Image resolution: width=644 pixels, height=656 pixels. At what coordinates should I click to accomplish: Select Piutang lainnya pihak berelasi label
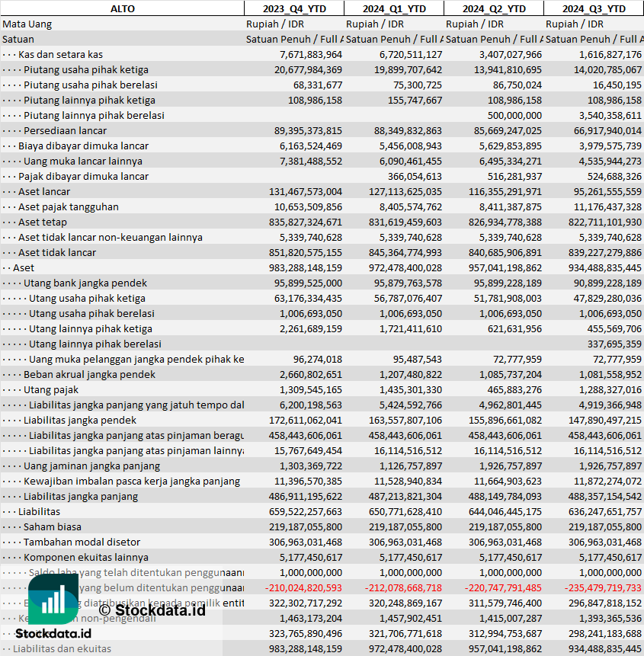click(94, 116)
